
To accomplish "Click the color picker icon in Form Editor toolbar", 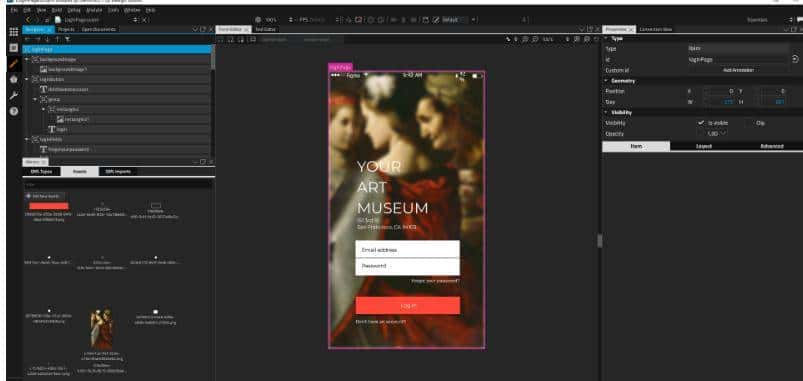I will [508, 39].
